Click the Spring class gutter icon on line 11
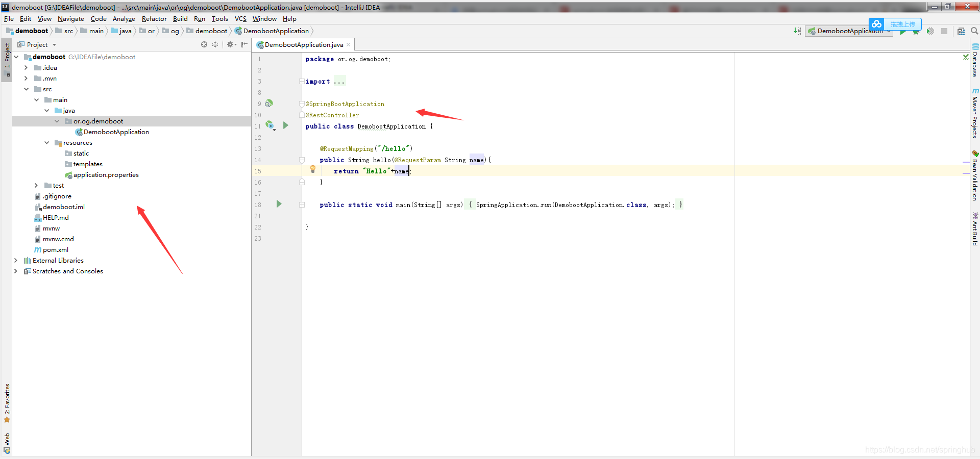This screenshot has width=980, height=459. 270,125
